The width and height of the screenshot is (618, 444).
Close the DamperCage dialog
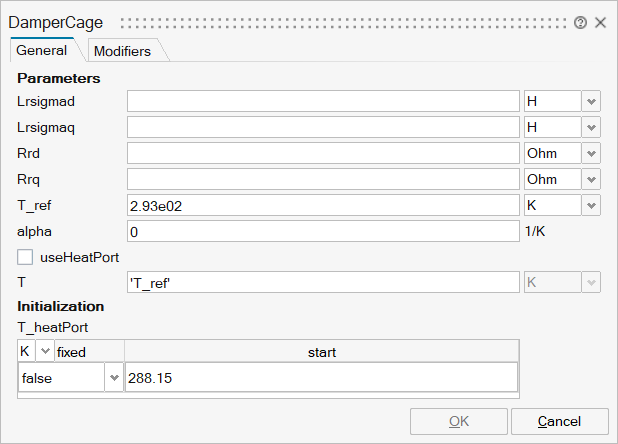(x=601, y=22)
